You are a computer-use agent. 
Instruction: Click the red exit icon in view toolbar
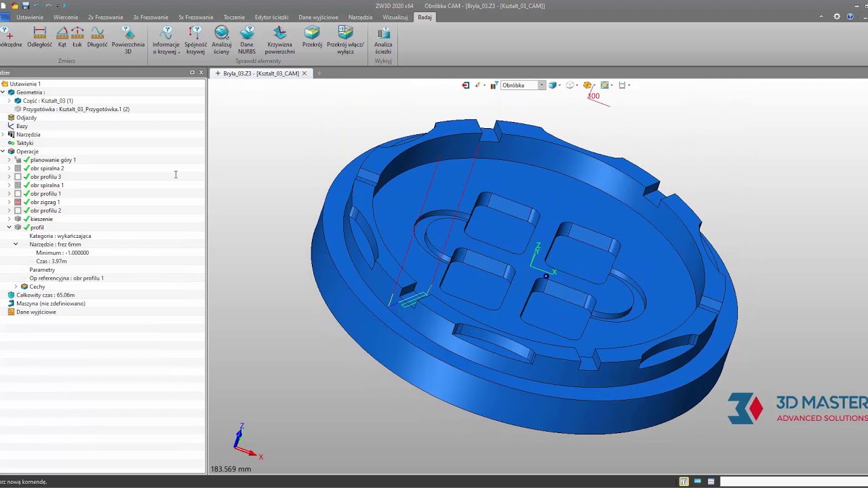click(x=465, y=85)
